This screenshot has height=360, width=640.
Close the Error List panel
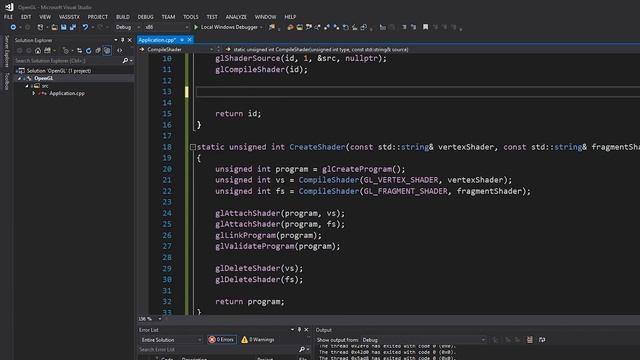[x=307, y=330]
